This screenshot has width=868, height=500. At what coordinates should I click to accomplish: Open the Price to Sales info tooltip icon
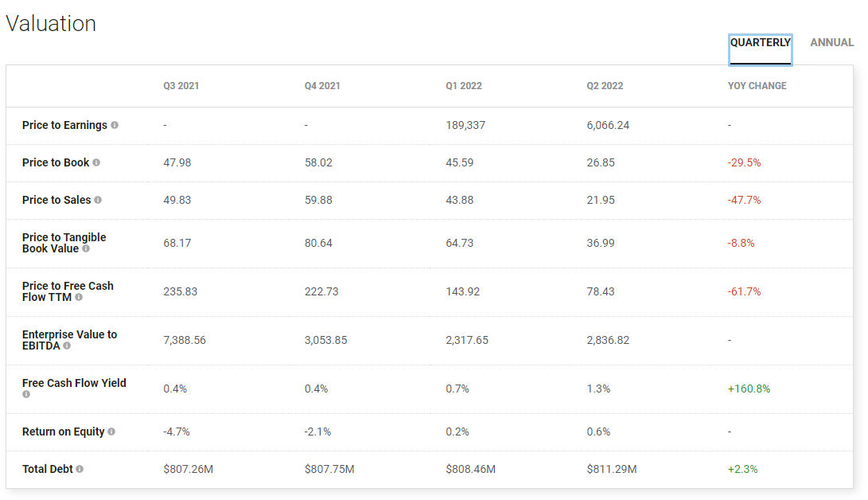(x=98, y=200)
